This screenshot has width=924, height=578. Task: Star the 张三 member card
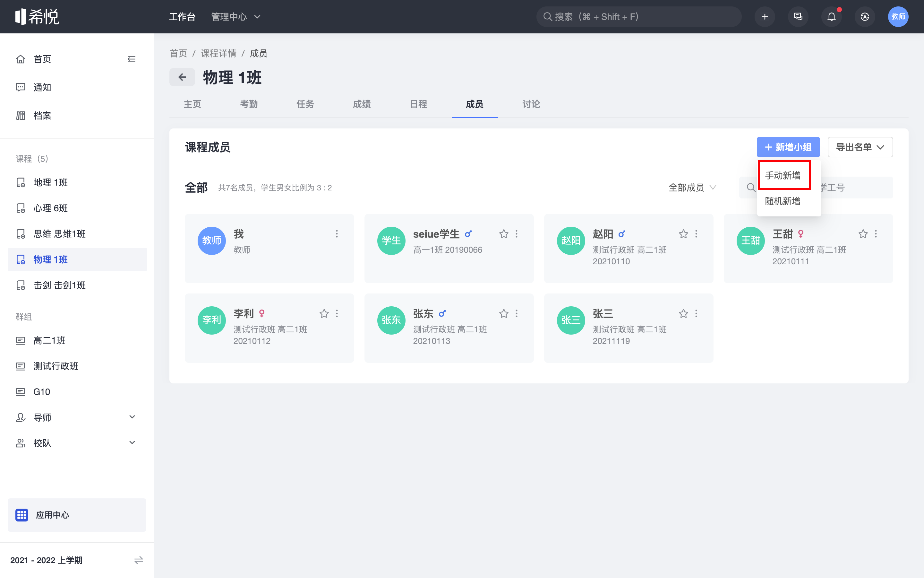pyautogui.click(x=683, y=313)
